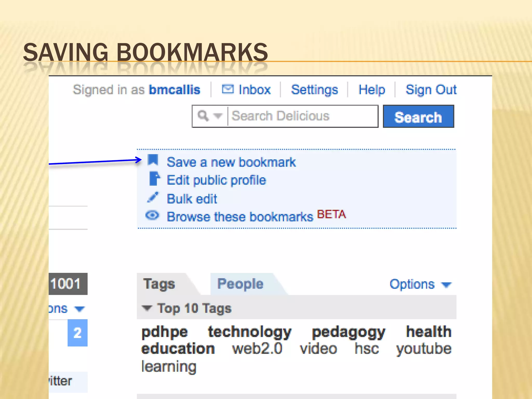Switch to the People tab
Viewport: 532px width, 399px height.
click(x=240, y=284)
